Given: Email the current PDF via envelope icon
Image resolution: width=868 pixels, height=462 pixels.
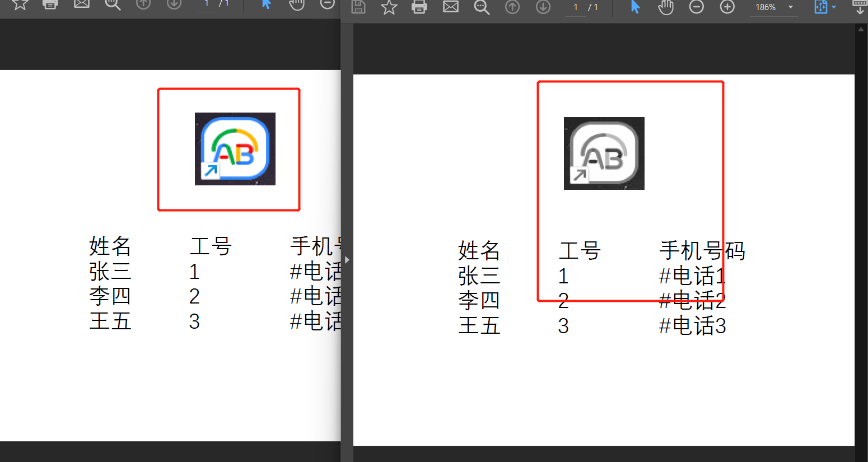Looking at the screenshot, I should pos(451,7).
